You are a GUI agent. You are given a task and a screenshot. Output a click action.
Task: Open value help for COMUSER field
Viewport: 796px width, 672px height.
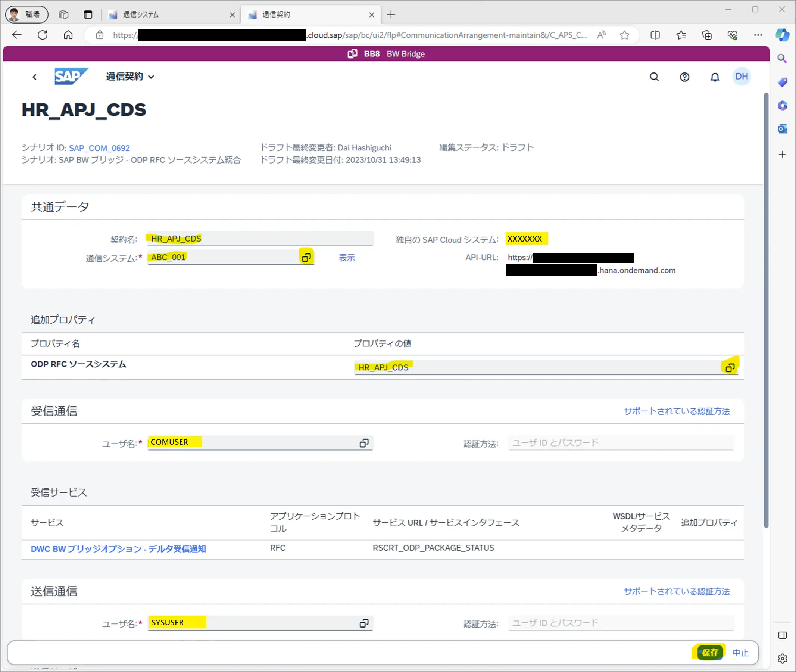(x=364, y=443)
